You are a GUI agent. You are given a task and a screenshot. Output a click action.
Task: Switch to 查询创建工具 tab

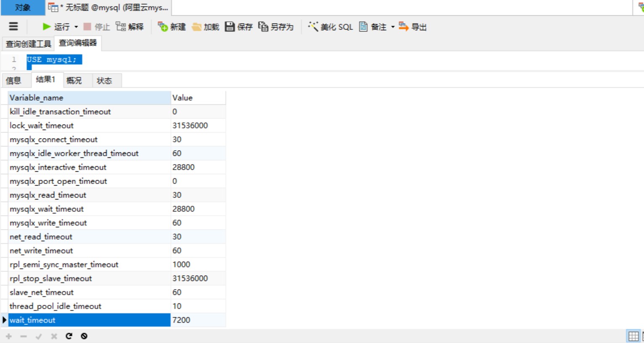point(28,44)
